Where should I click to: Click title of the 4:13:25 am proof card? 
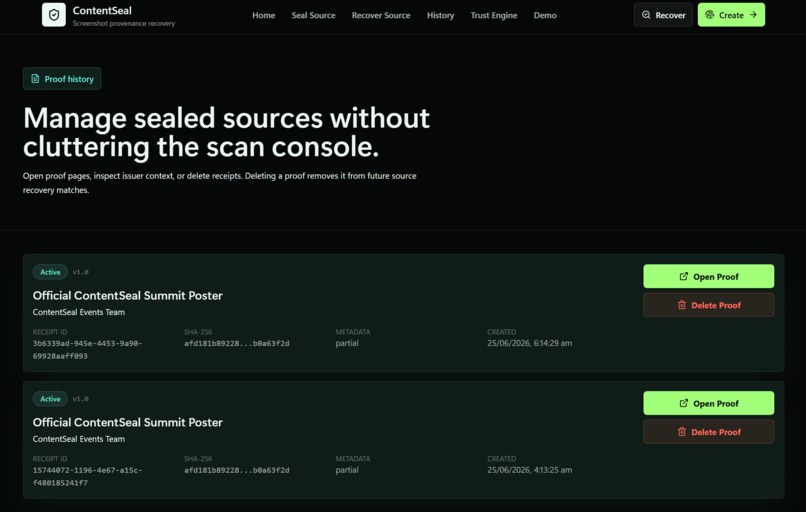point(127,423)
